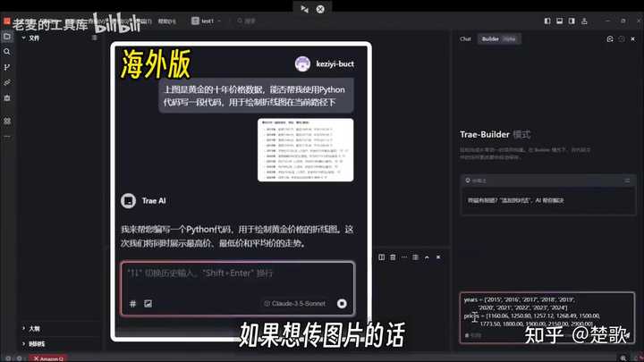
Task: Open the Extensions view
Action: tap(7, 98)
